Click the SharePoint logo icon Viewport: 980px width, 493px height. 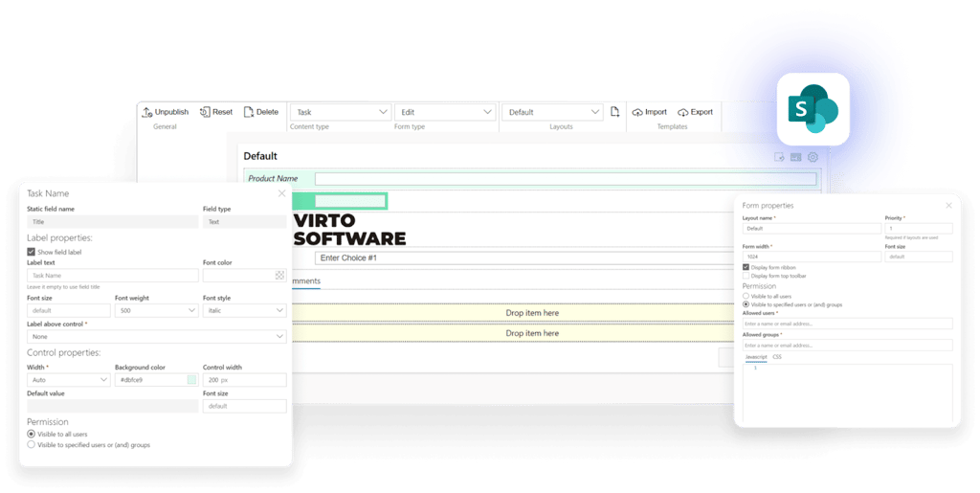pyautogui.click(x=813, y=109)
